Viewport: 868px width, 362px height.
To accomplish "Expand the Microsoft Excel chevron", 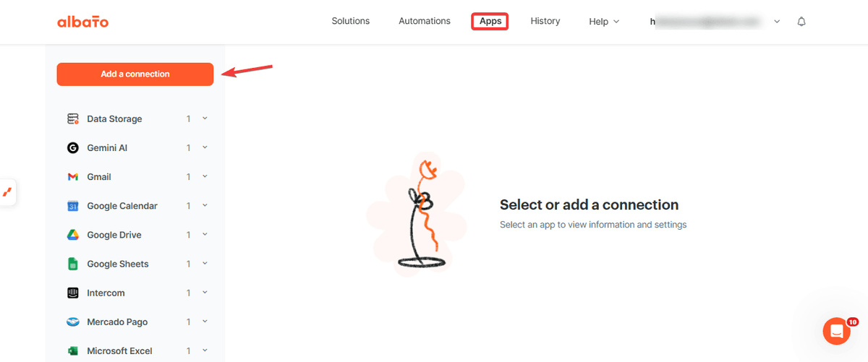I will coord(205,351).
